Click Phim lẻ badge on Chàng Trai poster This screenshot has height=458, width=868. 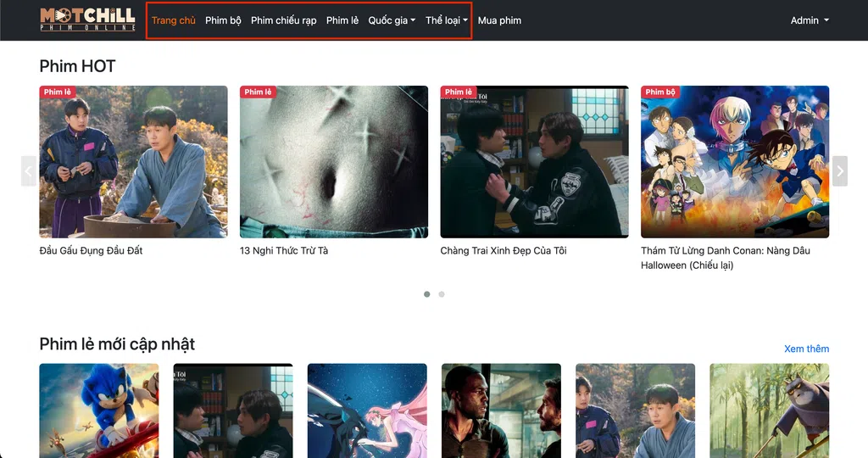pyautogui.click(x=459, y=92)
